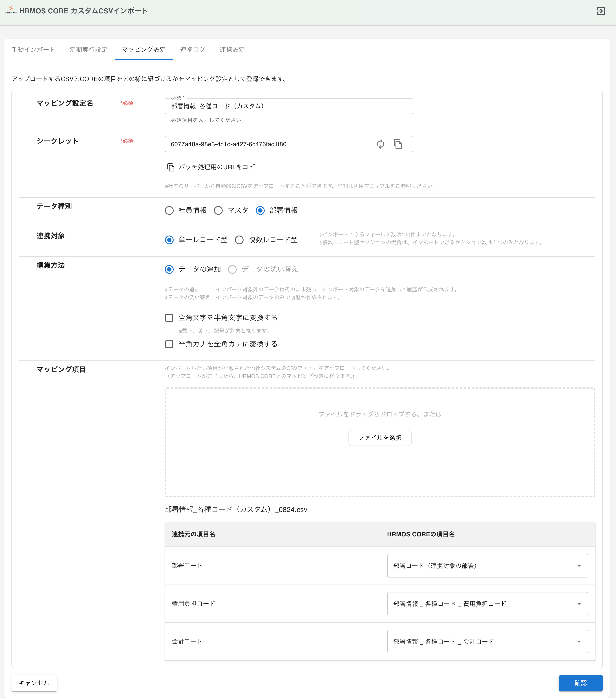Screen dimensions: 616x698
Task: Click the マッピング設定名 input field
Action: (x=288, y=106)
